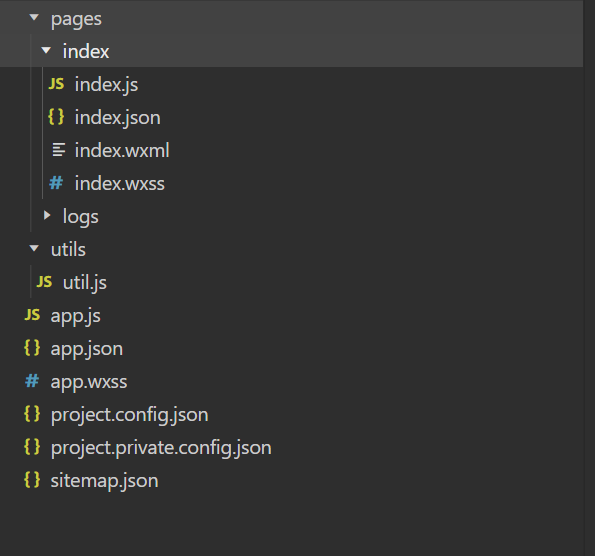Select the pages folder name
Screen dimensions: 595x556
tap(76, 19)
